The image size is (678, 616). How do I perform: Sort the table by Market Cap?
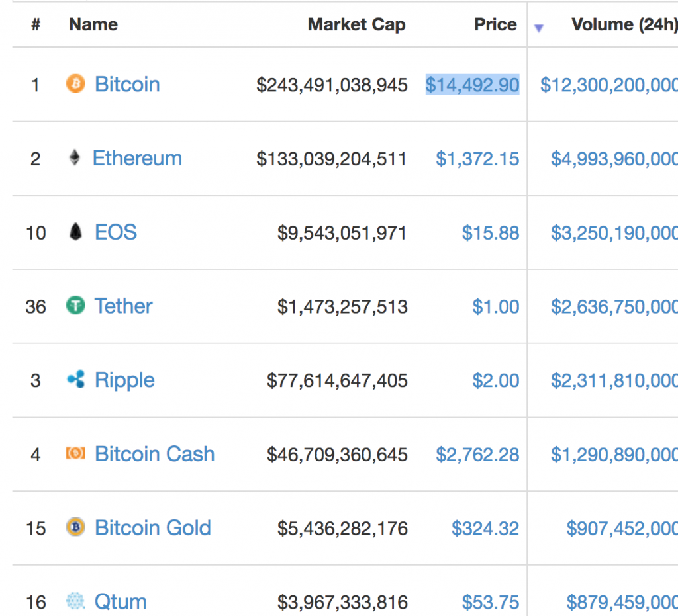[x=356, y=24]
